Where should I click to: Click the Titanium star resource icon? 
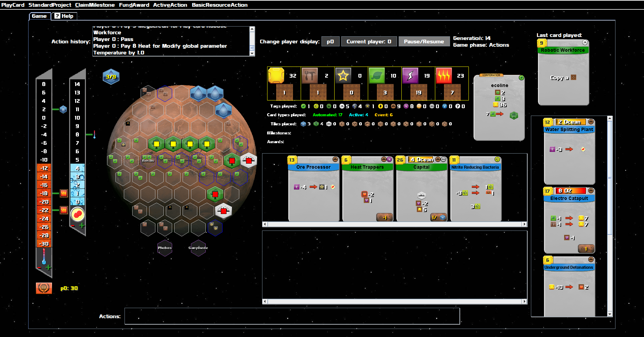pos(343,76)
